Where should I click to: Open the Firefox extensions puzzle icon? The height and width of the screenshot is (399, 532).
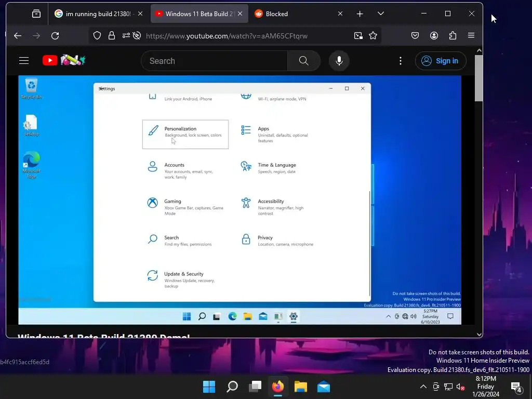[453, 36]
